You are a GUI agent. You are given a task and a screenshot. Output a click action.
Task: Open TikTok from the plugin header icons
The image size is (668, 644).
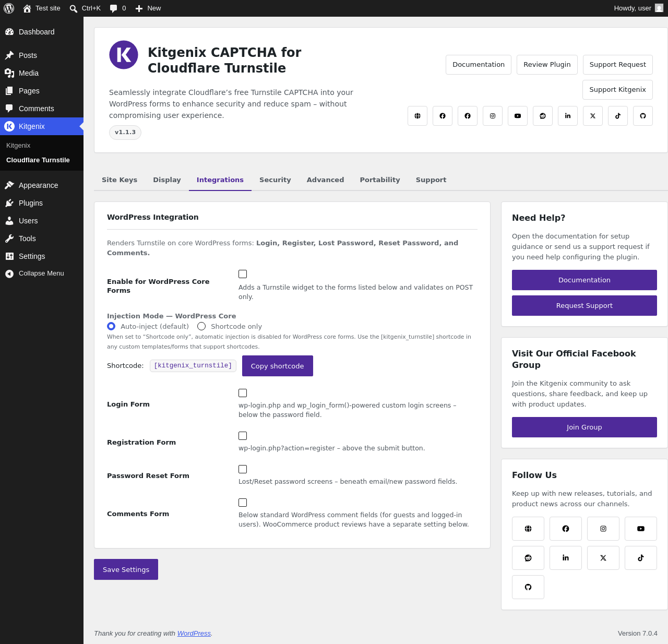click(618, 116)
